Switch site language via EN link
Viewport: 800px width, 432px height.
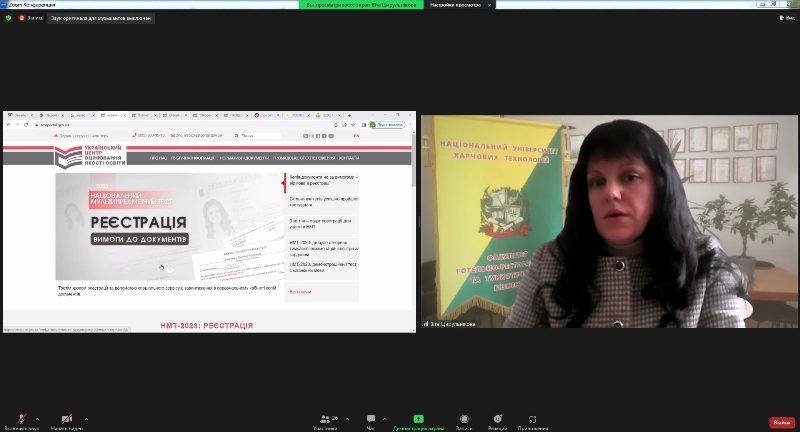coord(356,136)
